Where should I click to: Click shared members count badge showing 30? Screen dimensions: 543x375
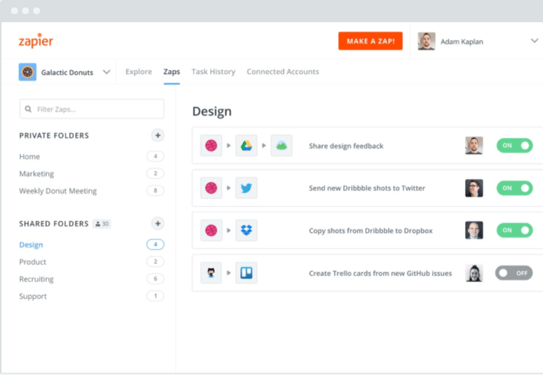(102, 224)
